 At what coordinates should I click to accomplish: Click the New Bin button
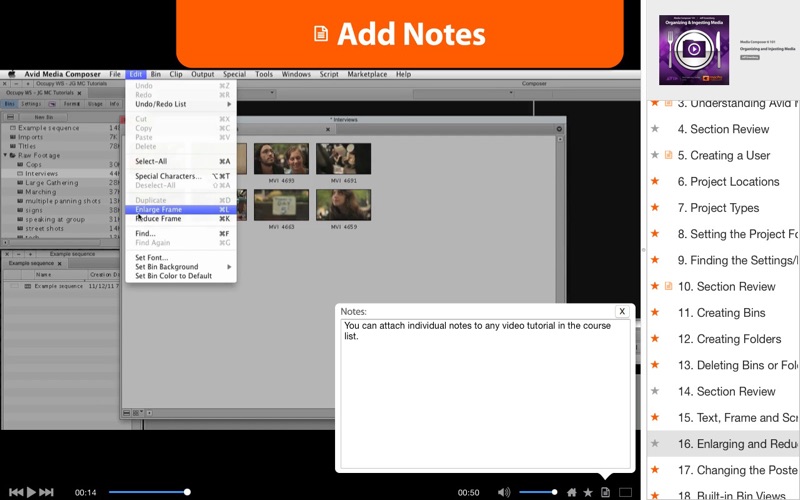click(x=43, y=117)
